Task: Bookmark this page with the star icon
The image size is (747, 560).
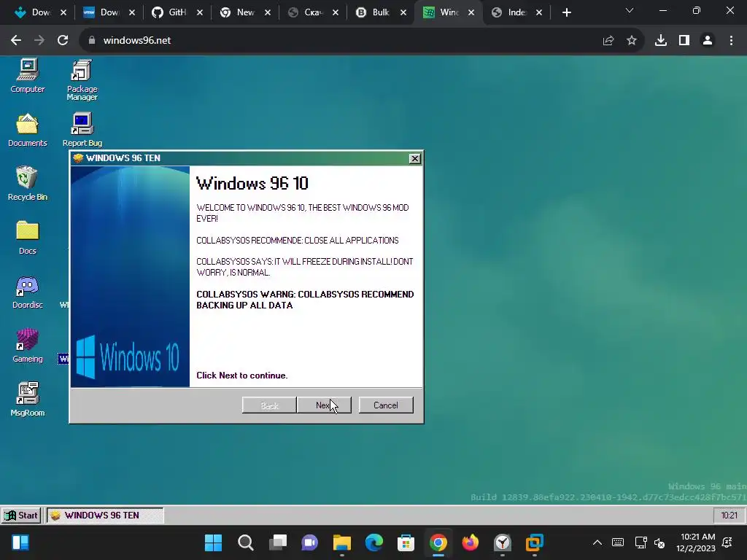Action: coord(632,41)
